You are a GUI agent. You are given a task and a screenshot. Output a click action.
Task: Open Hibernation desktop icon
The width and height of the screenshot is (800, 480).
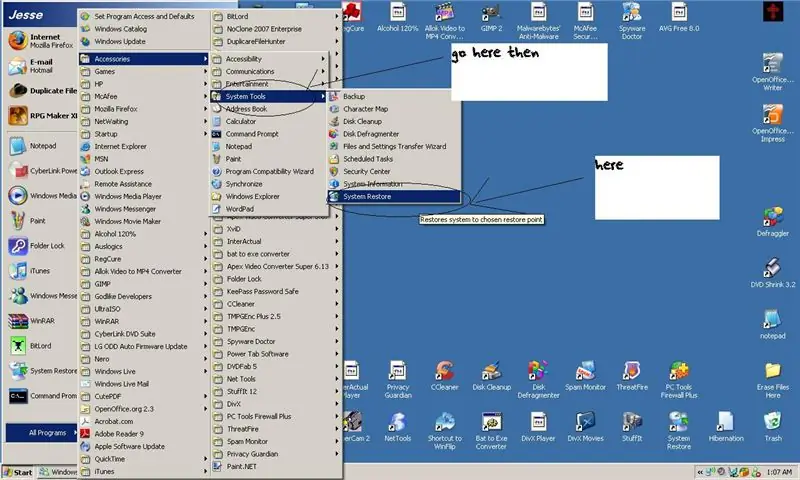726,427
